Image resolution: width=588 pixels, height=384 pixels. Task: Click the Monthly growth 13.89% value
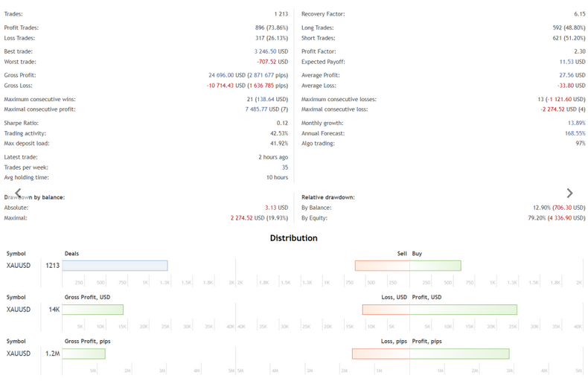(x=576, y=123)
